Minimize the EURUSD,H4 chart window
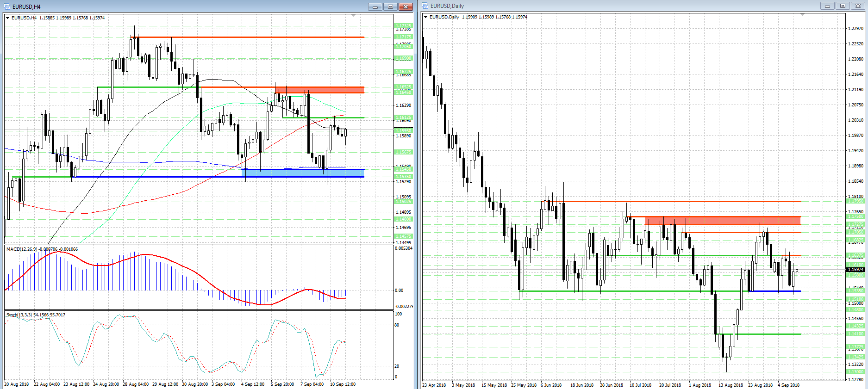This screenshot has height=389, width=868. [x=375, y=6]
